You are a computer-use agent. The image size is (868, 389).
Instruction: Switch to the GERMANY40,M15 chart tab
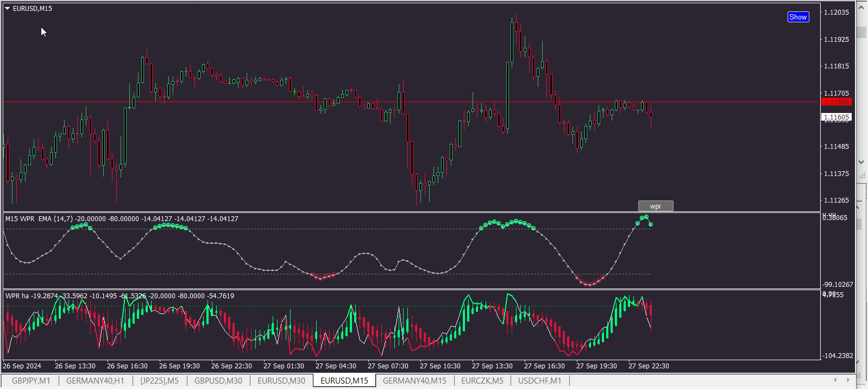coord(414,381)
